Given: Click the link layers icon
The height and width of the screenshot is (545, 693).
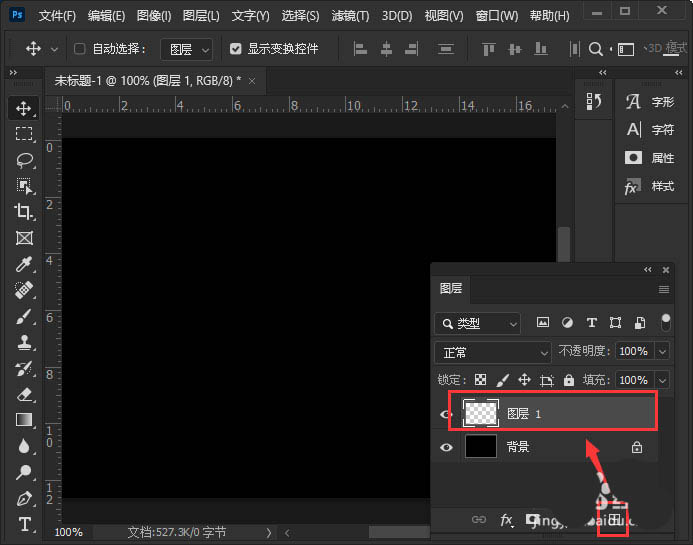Looking at the screenshot, I should [x=479, y=520].
